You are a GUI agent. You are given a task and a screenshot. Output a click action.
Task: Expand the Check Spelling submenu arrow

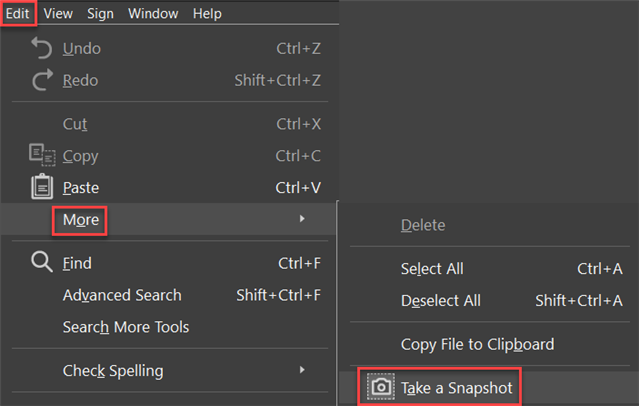[302, 370]
